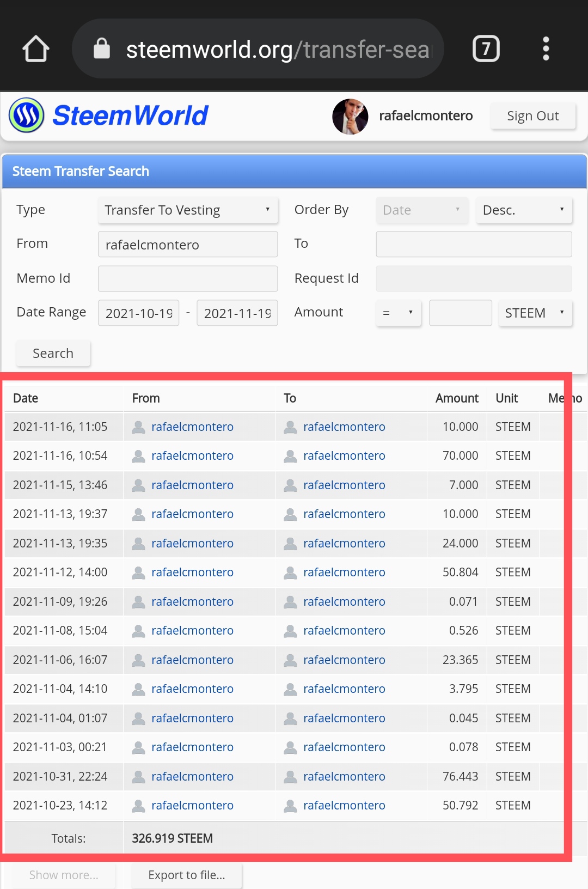Click the Unit column header

(x=506, y=398)
